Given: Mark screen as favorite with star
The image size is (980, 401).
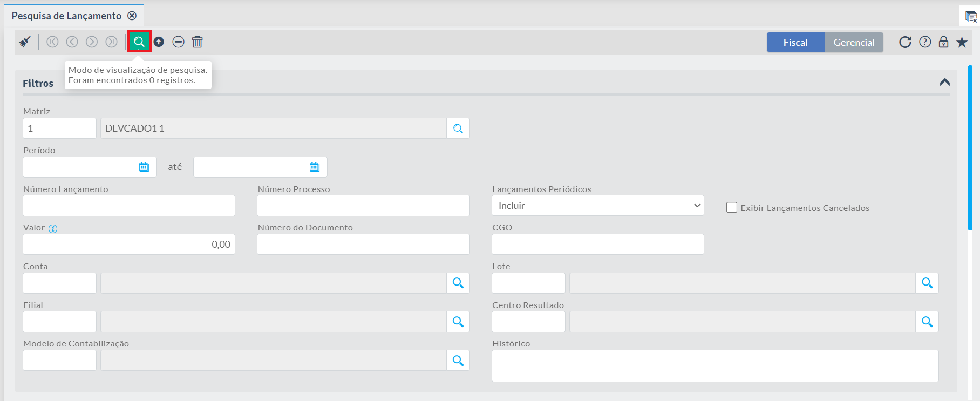Looking at the screenshot, I should 962,42.
